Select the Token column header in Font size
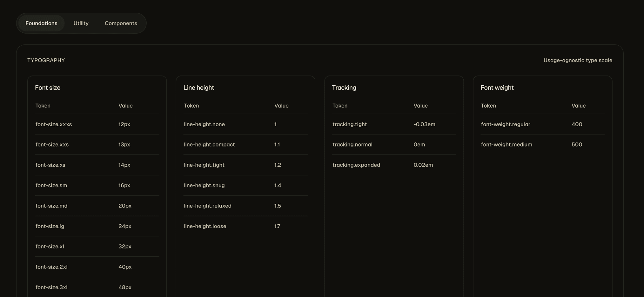Screen dimensions: 644x297 [x=43, y=106]
